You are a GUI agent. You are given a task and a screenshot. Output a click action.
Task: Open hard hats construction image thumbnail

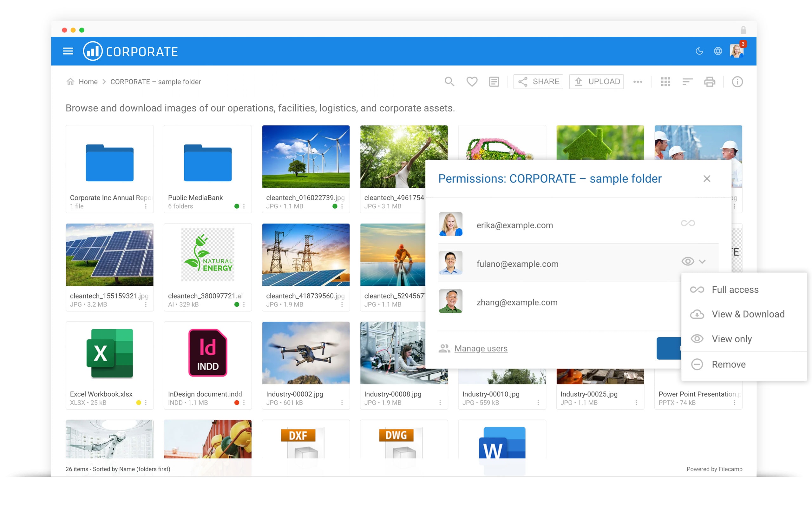pyautogui.click(x=208, y=439)
